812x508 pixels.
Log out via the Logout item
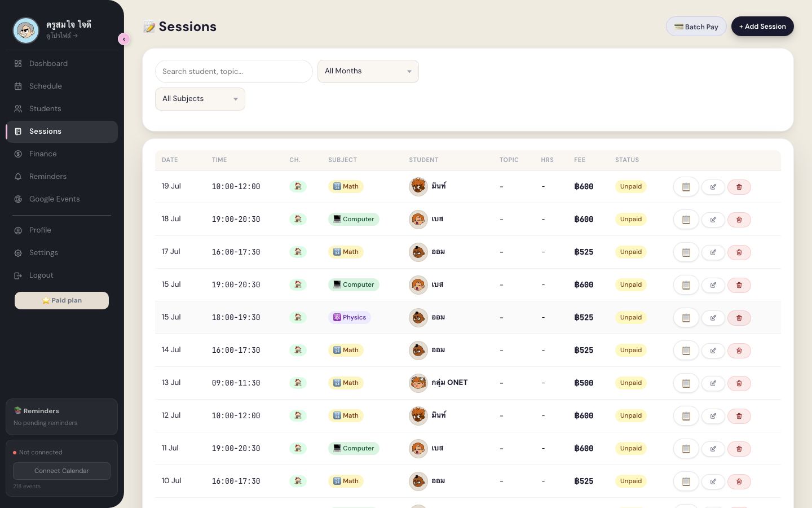(61, 275)
